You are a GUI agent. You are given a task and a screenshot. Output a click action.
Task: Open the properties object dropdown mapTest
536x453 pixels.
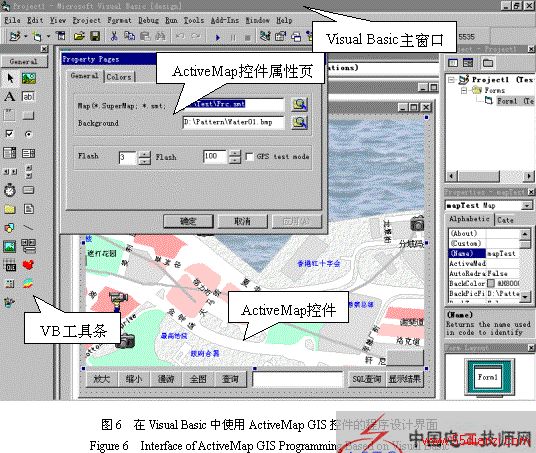[527, 205]
